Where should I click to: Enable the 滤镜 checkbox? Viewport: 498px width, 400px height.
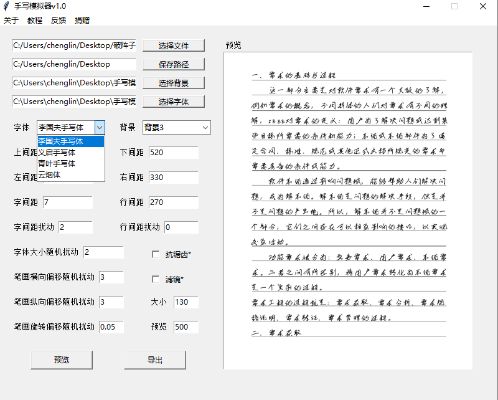point(156,279)
